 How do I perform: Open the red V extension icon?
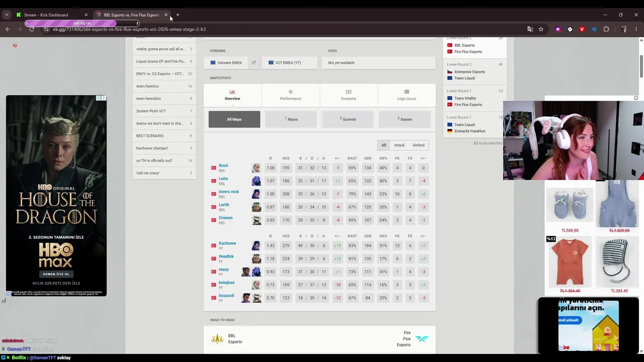[582, 29]
